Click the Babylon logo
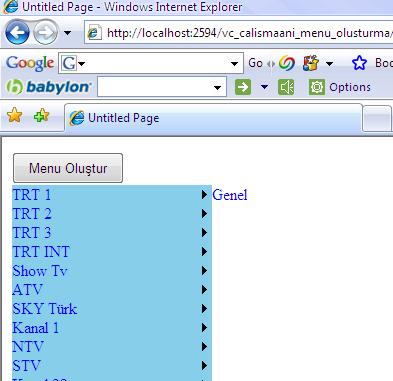The height and width of the screenshot is (381, 393). [48, 87]
